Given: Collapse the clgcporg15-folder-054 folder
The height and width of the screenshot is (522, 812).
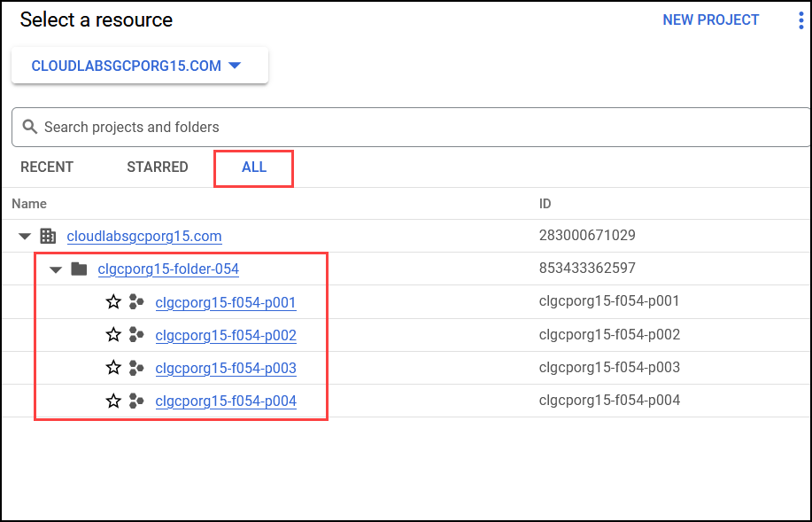Looking at the screenshot, I should coord(56,269).
